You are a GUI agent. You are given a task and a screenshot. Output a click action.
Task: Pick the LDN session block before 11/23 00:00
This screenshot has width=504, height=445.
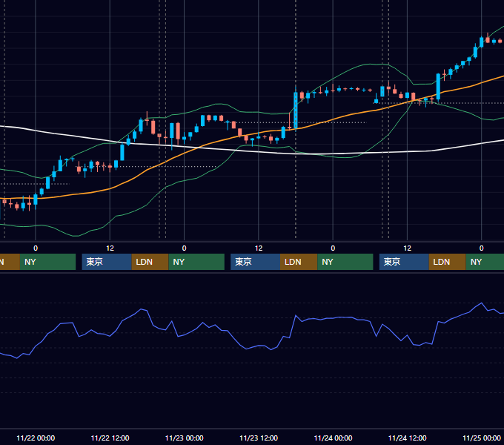(150, 262)
